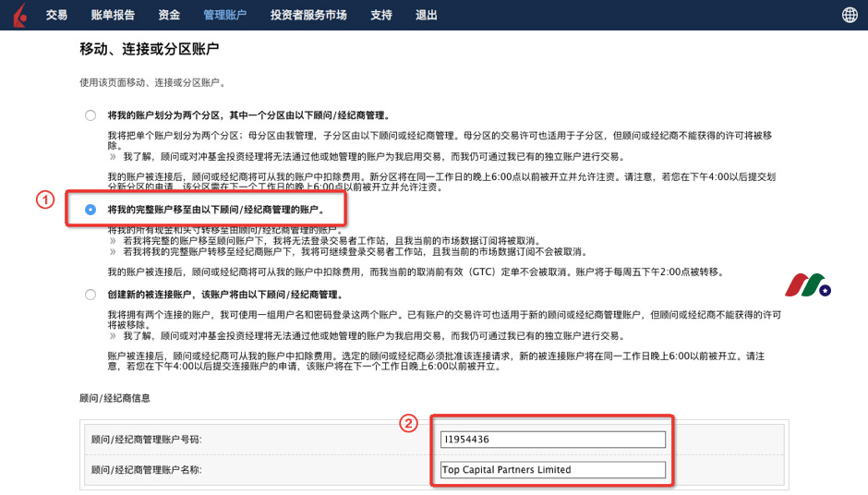Open the 账单报告 menu
Viewport: 868px width, 495px height.
coord(113,15)
